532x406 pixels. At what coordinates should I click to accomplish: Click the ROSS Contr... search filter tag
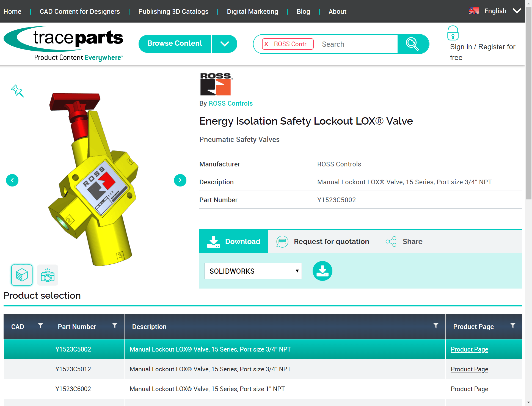click(288, 44)
